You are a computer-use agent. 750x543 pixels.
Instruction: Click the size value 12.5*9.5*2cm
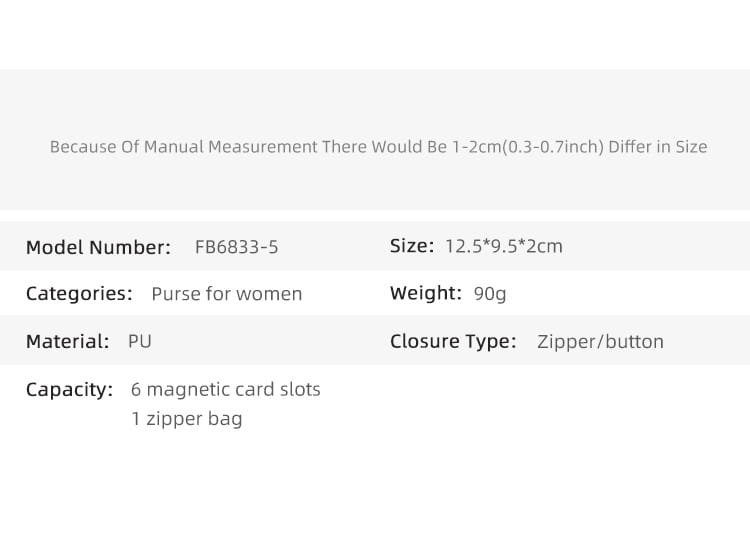[503, 246]
